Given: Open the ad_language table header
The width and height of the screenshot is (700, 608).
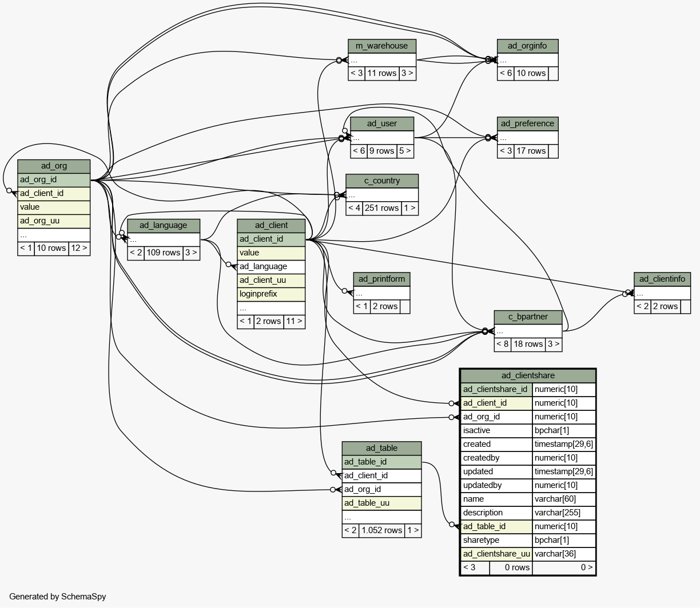Looking at the screenshot, I should pos(163,225).
